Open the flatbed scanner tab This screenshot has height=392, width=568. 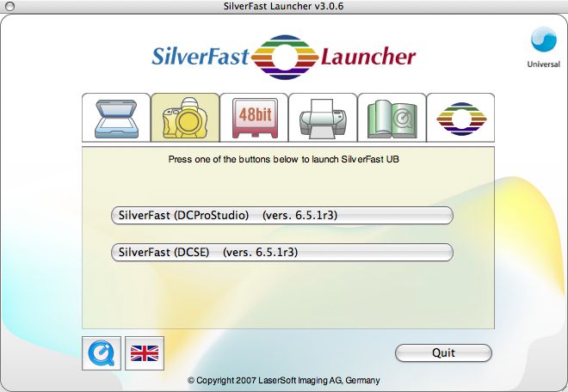116,119
